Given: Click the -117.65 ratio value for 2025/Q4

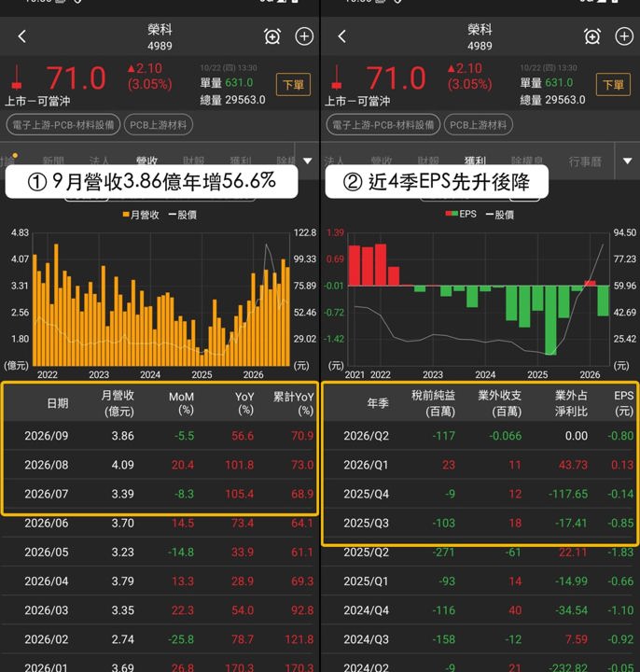Looking at the screenshot, I should pos(568,494).
